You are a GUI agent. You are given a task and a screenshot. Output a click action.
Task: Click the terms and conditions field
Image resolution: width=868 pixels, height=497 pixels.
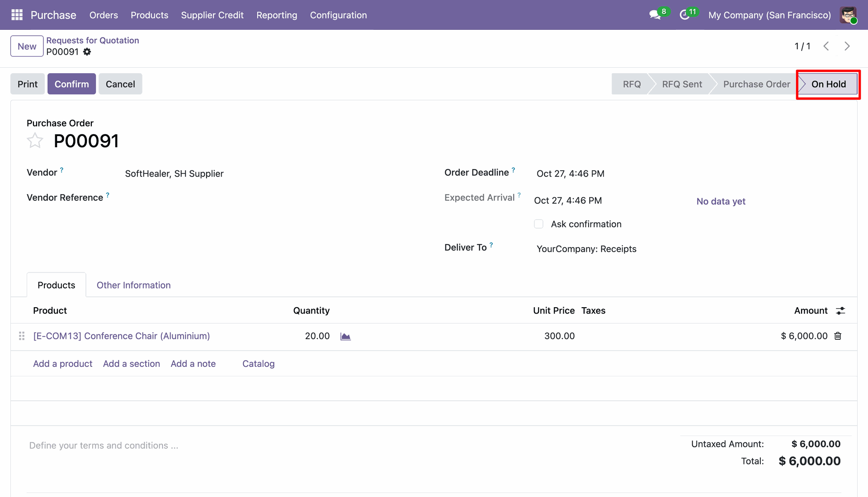pyautogui.click(x=104, y=445)
